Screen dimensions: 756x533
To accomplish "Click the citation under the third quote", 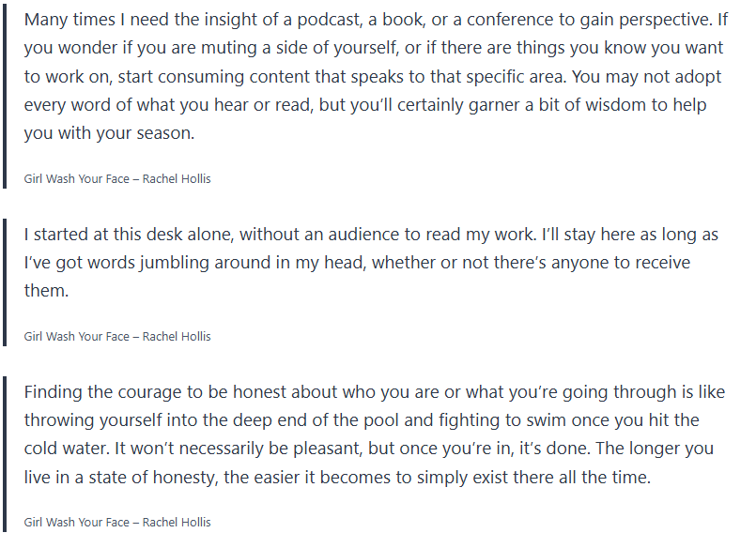I will click(x=117, y=522).
